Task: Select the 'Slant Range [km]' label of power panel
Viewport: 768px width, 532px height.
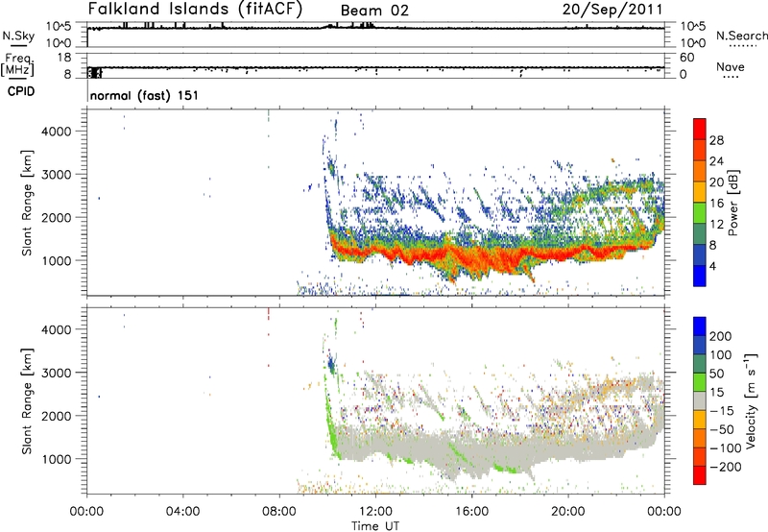Action: [27, 203]
